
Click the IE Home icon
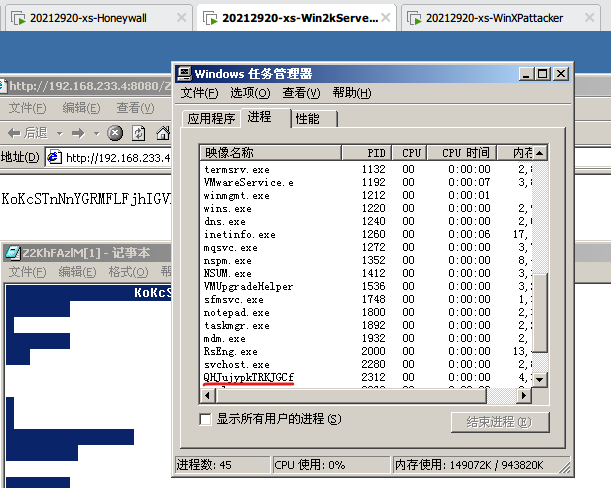point(163,133)
